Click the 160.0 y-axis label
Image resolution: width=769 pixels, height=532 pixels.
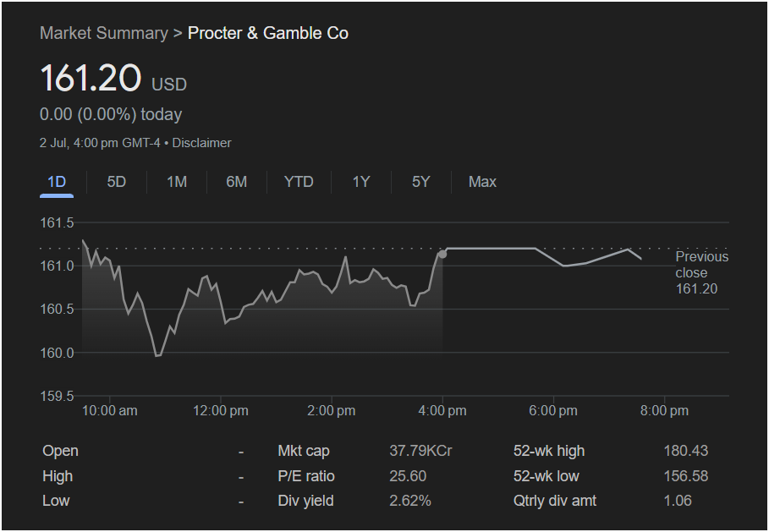click(57, 353)
